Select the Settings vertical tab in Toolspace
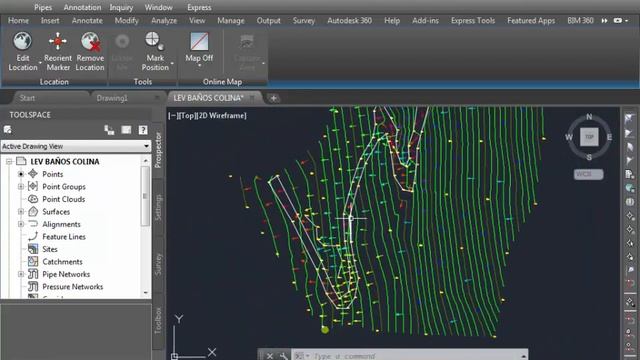This screenshot has width=640, height=360. click(158, 208)
